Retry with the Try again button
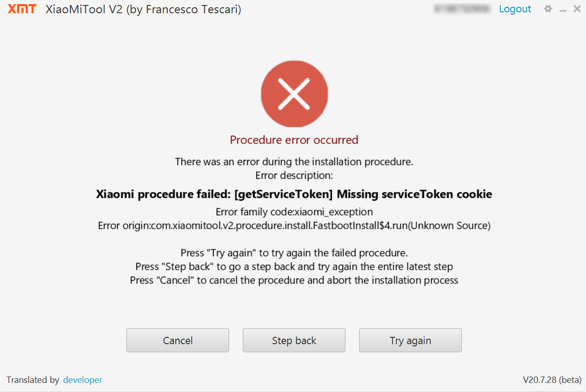This screenshot has height=392, width=586. coord(410,340)
